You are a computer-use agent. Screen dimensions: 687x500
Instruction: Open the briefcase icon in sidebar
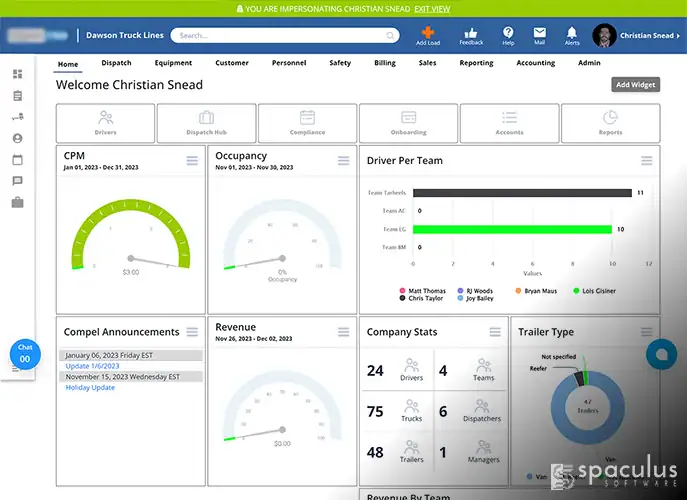click(x=18, y=202)
